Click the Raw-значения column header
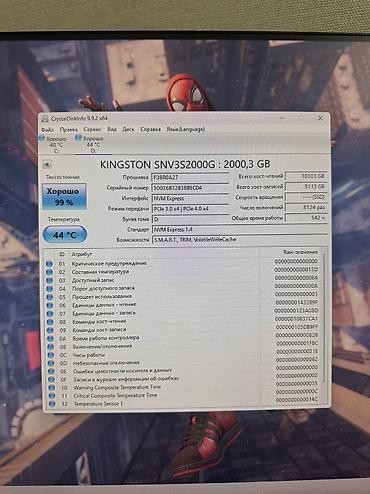 (x=300, y=252)
